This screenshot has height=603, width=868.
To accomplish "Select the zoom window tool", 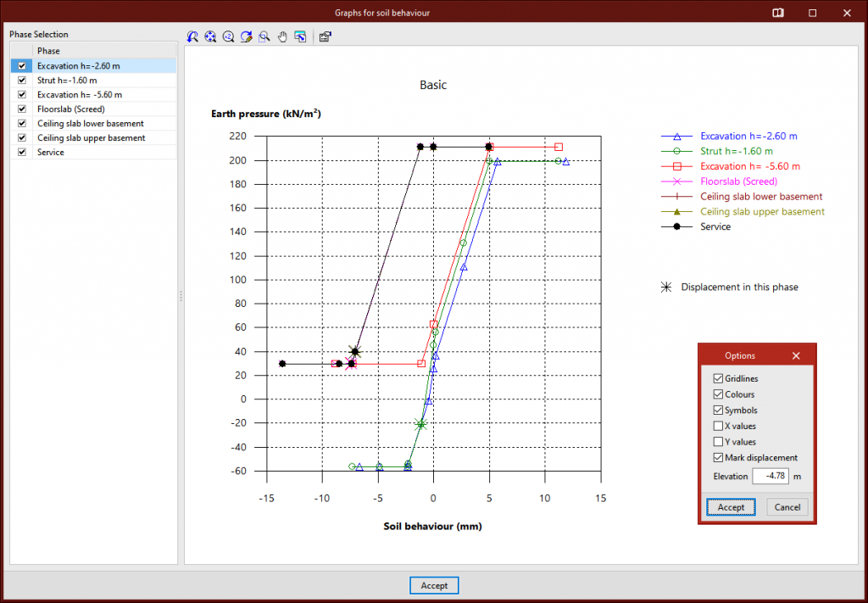I will pos(264,36).
